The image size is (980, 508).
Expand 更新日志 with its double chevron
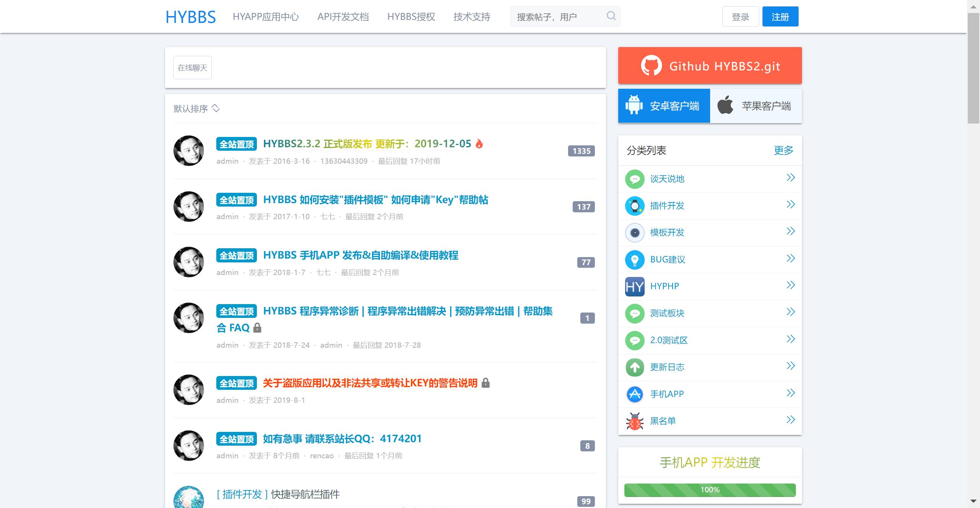[x=791, y=366]
